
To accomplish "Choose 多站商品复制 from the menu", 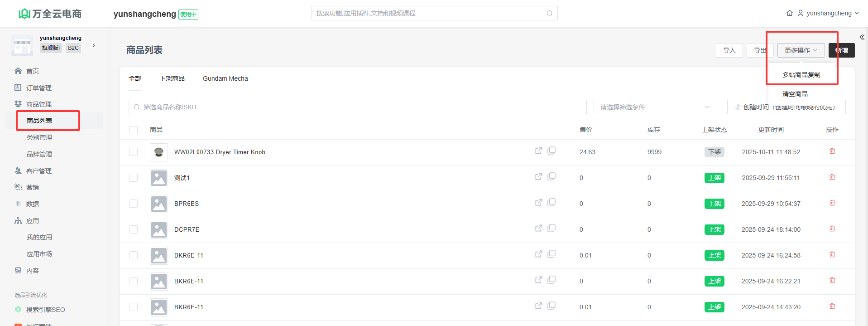I will [x=801, y=75].
